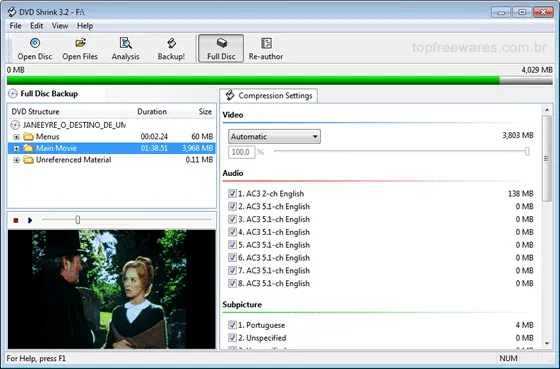The image size is (560, 369).
Task: Click the compression panel scrollbar thumb
Action: [547, 158]
